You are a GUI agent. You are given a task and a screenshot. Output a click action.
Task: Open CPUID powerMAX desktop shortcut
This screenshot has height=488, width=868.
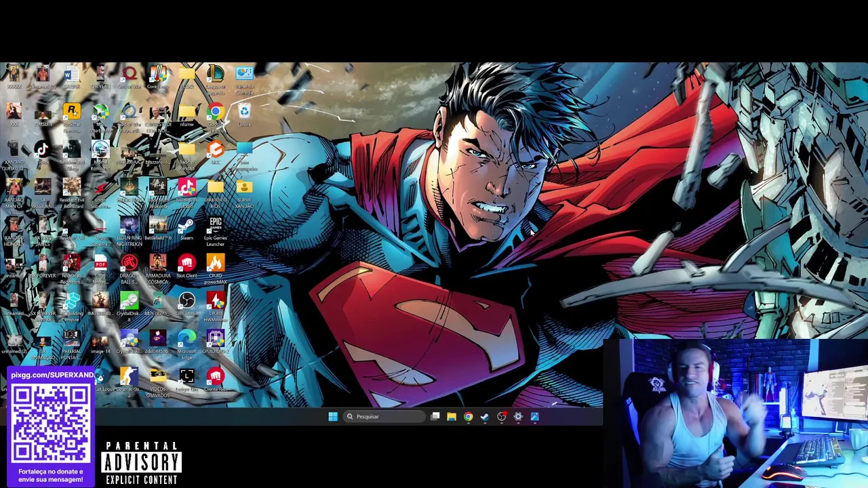tap(216, 270)
